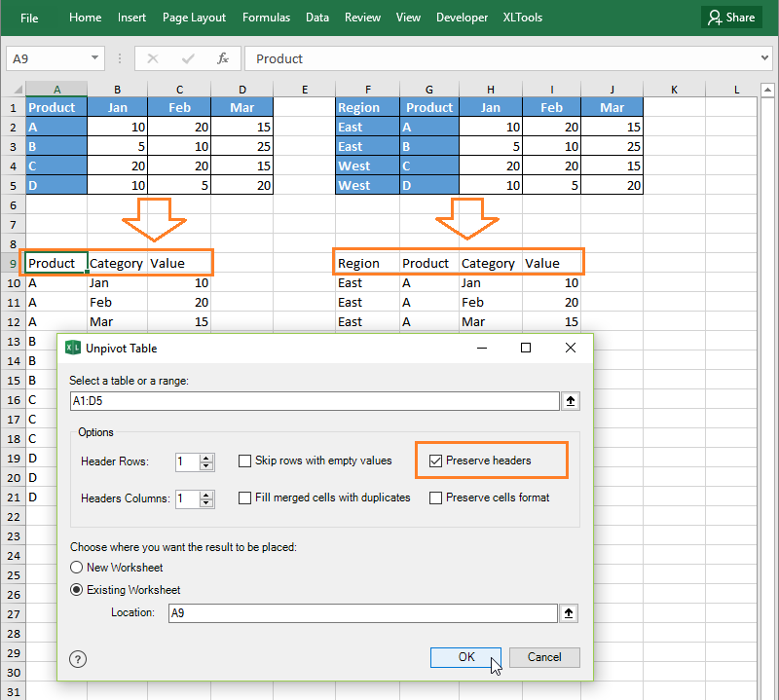Image resolution: width=779 pixels, height=700 pixels.
Task: Switch to the XLTools ribbon tab
Action: click(522, 17)
